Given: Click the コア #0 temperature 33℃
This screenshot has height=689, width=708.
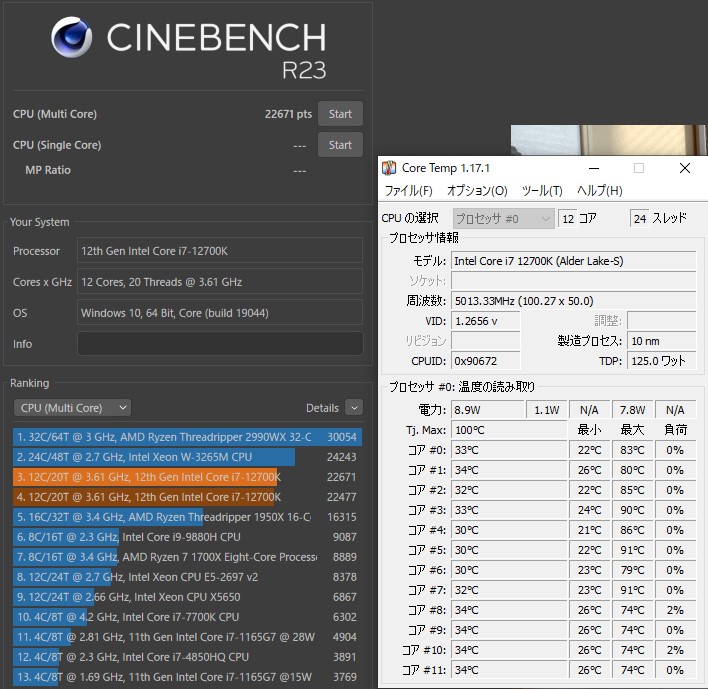Looking at the screenshot, I should (x=509, y=450).
